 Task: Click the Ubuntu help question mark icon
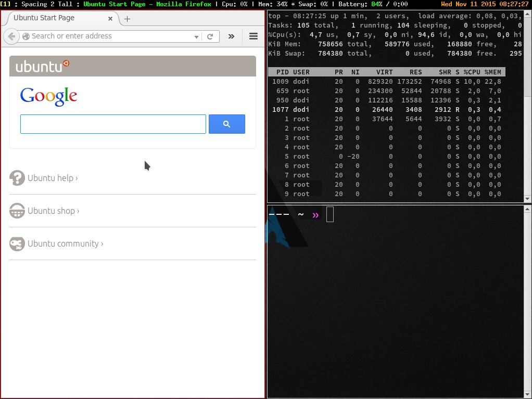(17, 178)
